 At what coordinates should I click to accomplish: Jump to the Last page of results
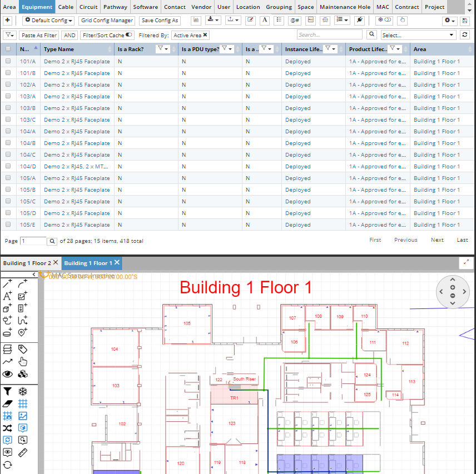(462, 240)
